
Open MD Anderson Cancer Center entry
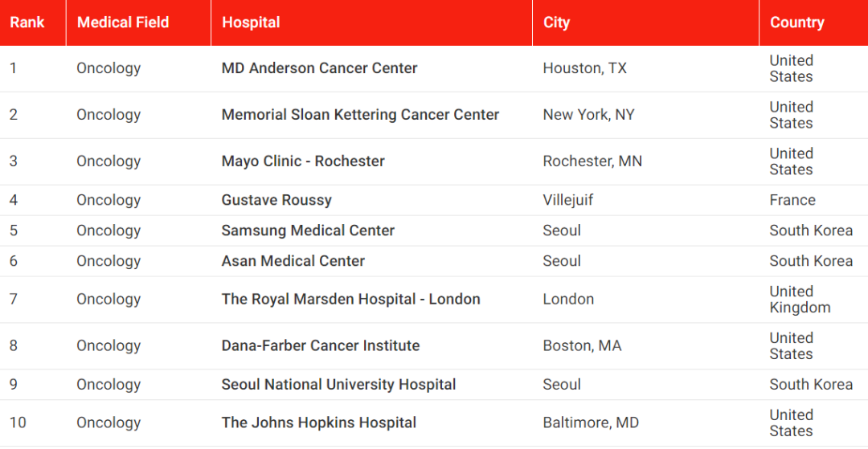pos(319,68)
